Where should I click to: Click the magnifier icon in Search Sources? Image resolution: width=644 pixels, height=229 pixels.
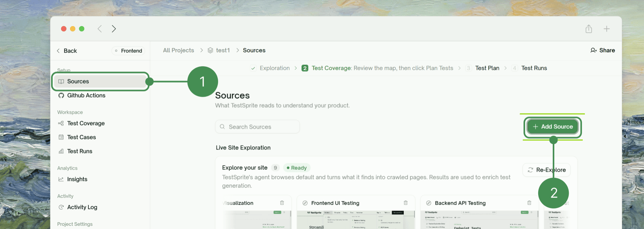tap(222, 127)
